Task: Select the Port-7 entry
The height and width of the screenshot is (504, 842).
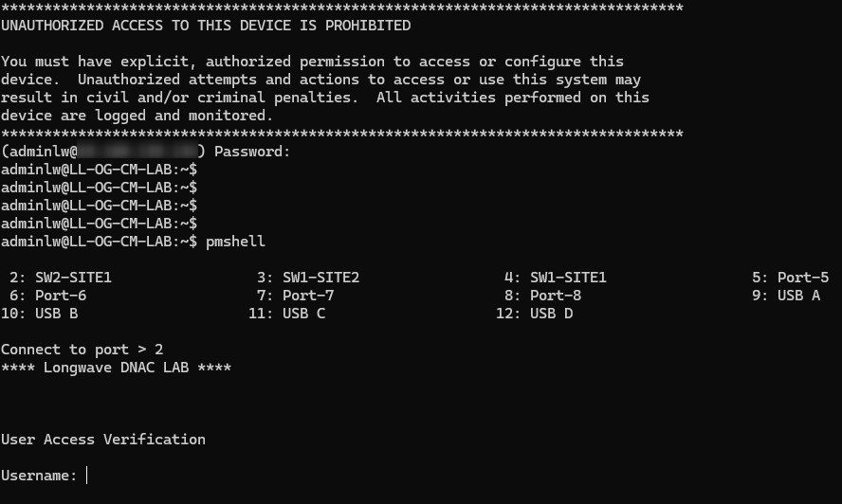Action: pos(308,296)
